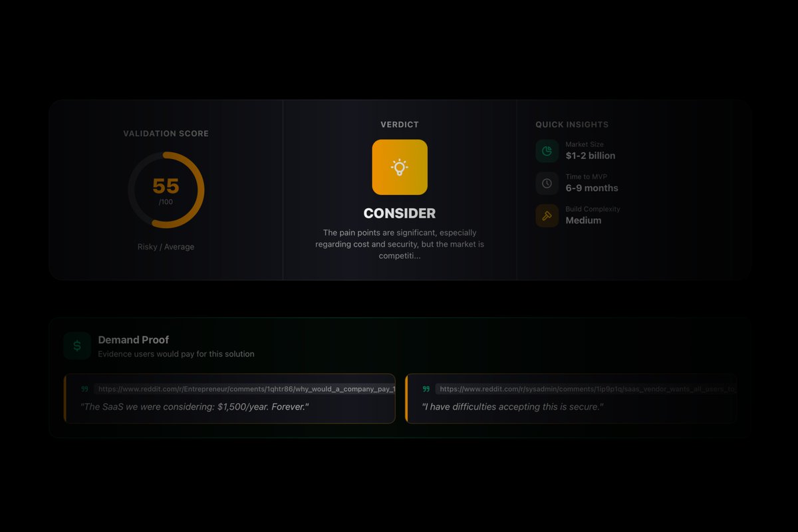Select the CONSIDER verdict heading
Image resolution: width=798 pixels, height=532 pixels.
(x=400, y=213)
